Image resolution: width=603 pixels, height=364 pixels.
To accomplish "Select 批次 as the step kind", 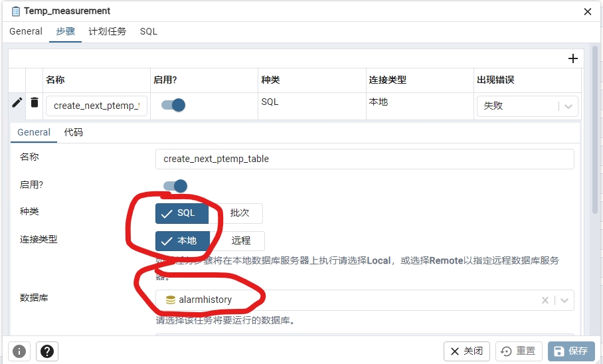I will pos(239,213).
